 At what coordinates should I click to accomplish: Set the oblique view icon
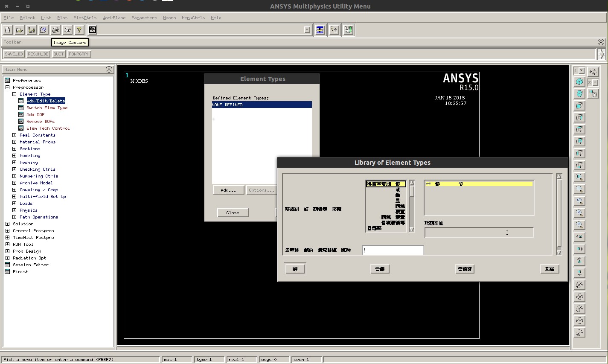pyautogui.click(x=579, y=93)
